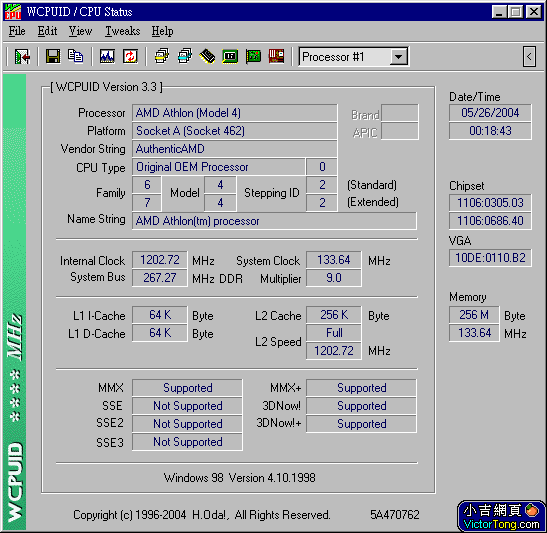Open the Help menu
The image size is (547, 533).
pyautogui.click(x=162, y=31)
